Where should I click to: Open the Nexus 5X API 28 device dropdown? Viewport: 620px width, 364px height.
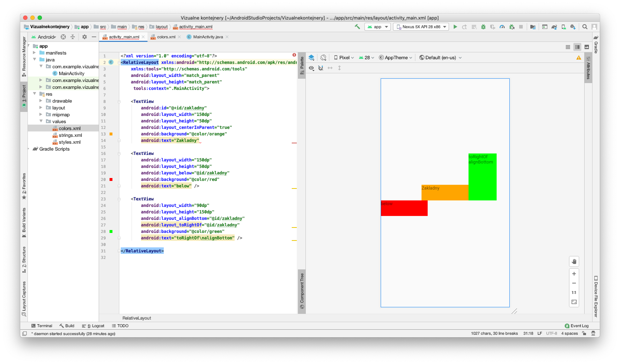421,27
